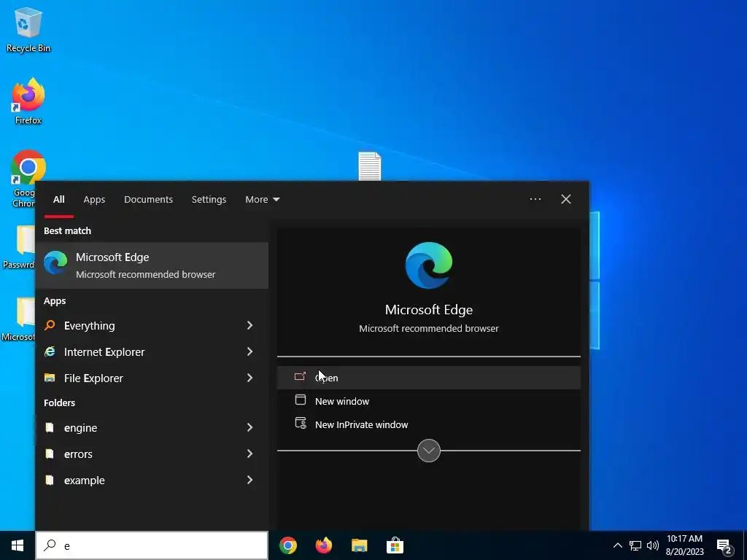Open the notification center icon
Viewport: 747px width, 560px height.
tap(724, 546)
